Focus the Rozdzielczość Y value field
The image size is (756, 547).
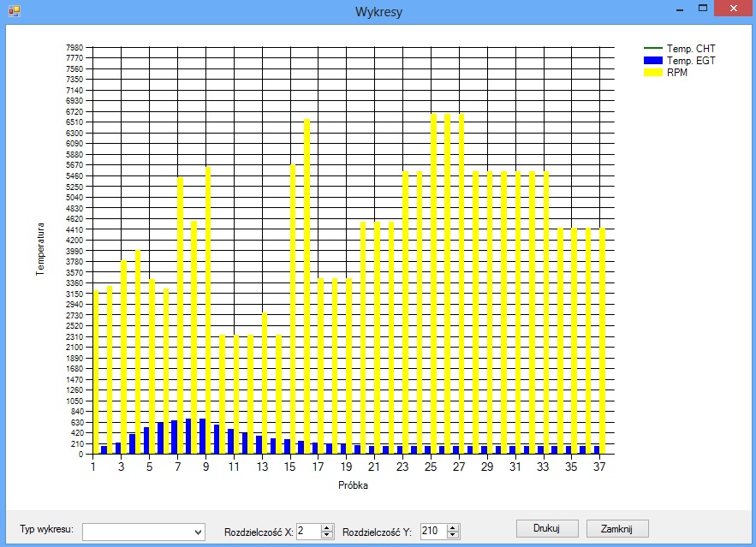coord(432,532)
